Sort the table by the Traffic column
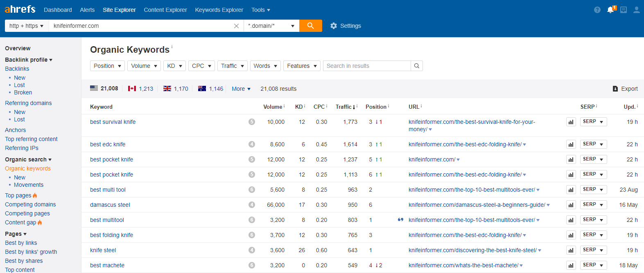Screen dimensions: 644x273 click(346, 107)
